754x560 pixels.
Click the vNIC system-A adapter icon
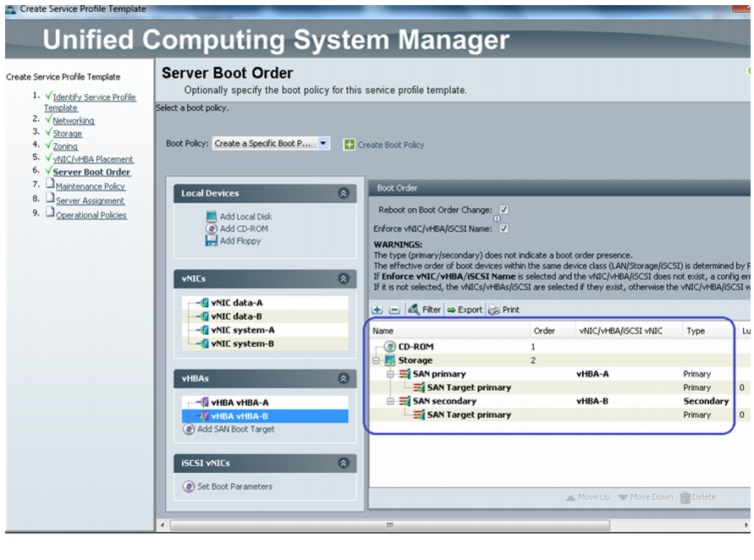204,330
